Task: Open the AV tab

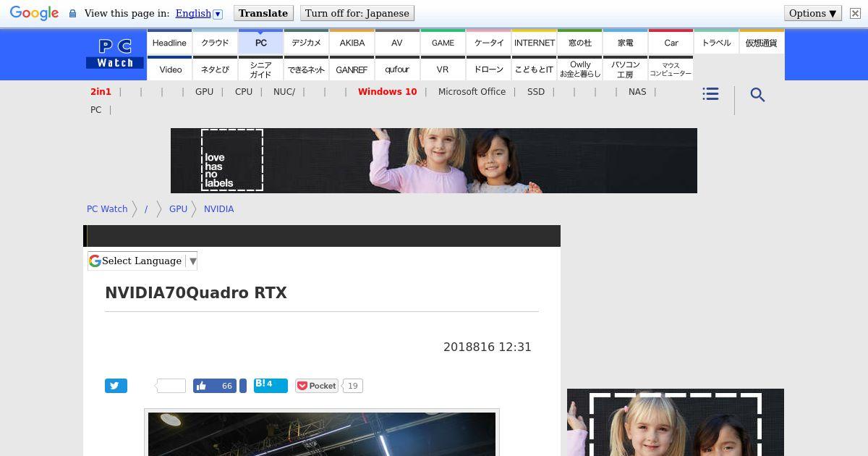Action: pos(397,42)
